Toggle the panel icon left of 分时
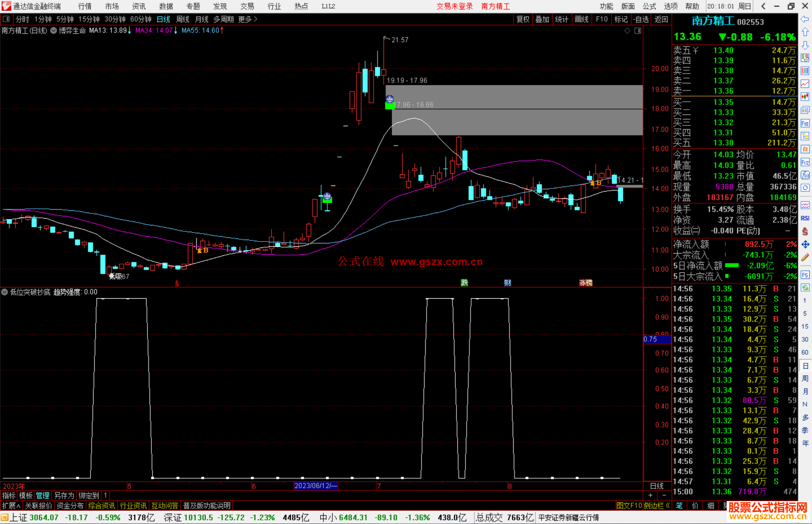The height and width of the screenshot is (524, 812). coord(6,19)
